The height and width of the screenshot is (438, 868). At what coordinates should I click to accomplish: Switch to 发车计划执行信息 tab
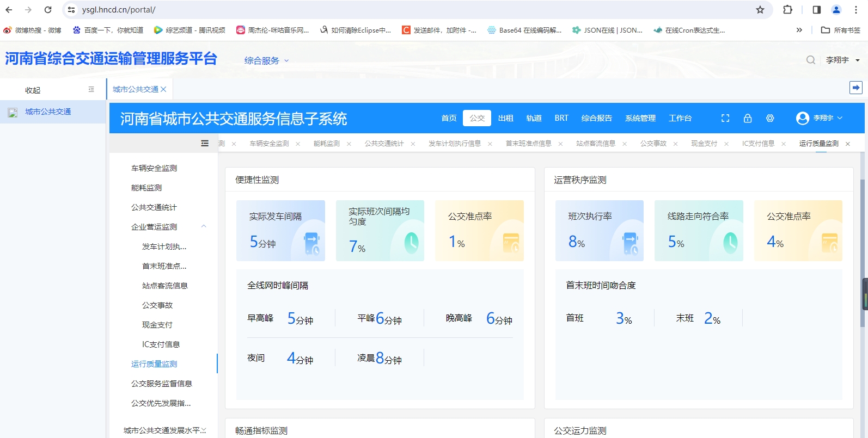[x=454, y=144]
